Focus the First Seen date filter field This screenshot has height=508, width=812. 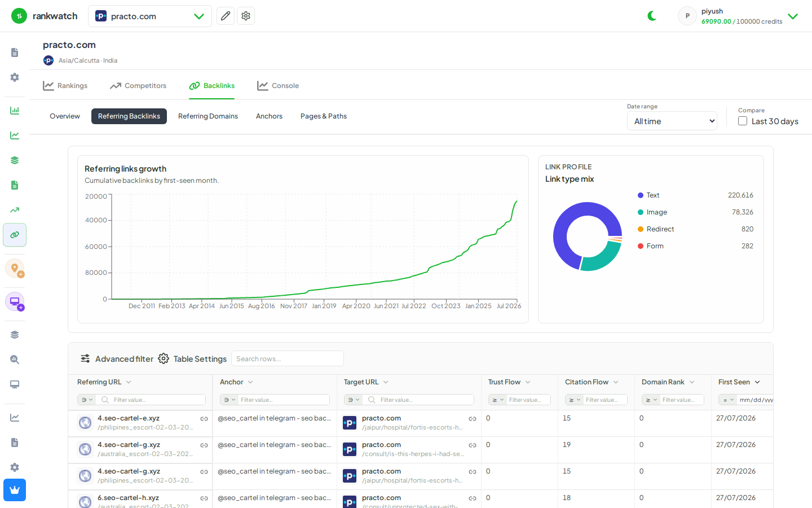756,400
